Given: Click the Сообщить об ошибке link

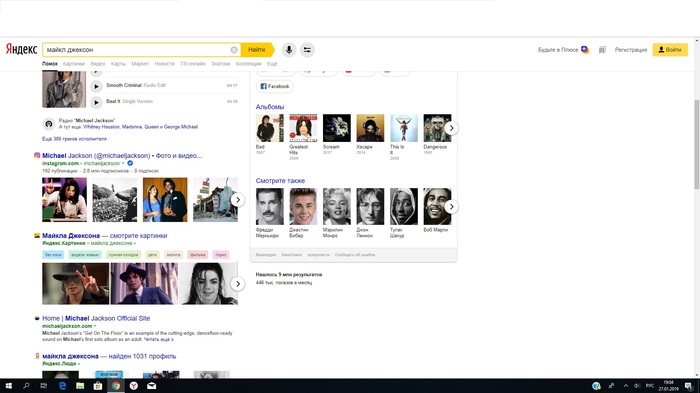Looking at the screenshot, I should (x=355, y=255).
